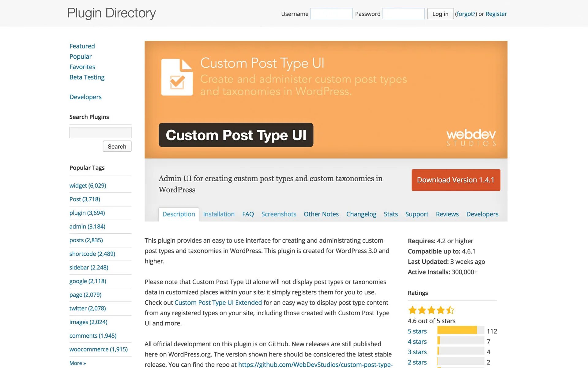
Task: Click the Installation tab
Action: (x=219, y=214)
